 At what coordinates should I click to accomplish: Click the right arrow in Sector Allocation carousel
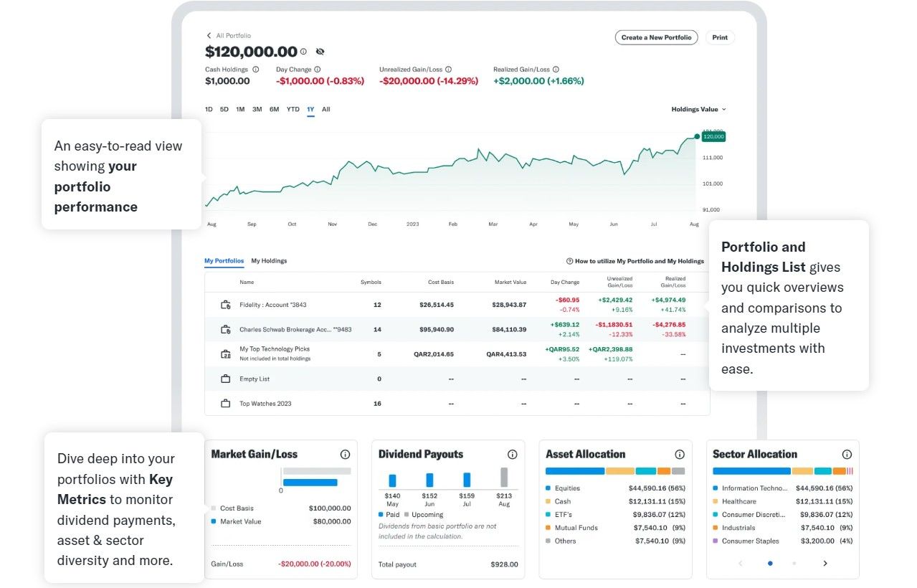pos(825,564)
